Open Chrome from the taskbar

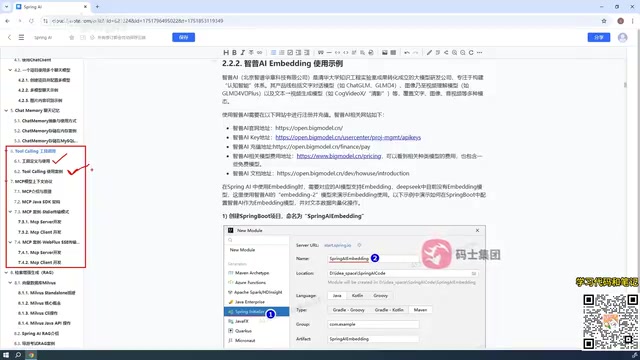(x=31, y=355)
